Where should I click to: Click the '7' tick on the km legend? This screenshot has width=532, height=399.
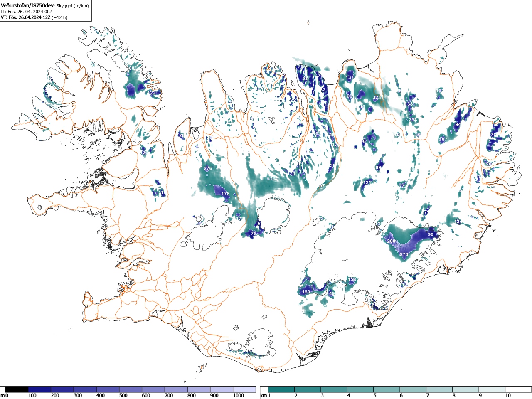pos(428,396)
